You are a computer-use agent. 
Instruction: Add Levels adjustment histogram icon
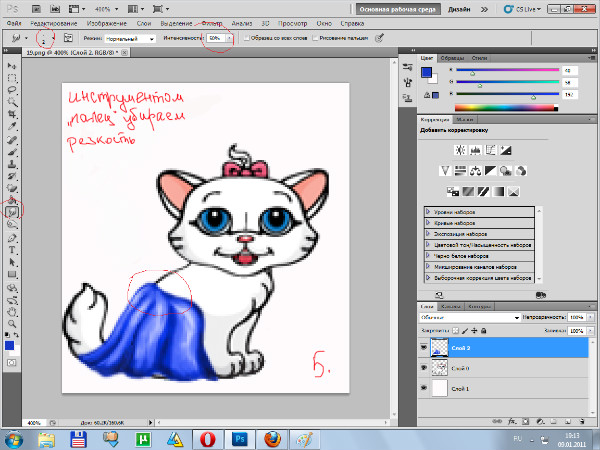click(x=475, y=150)
